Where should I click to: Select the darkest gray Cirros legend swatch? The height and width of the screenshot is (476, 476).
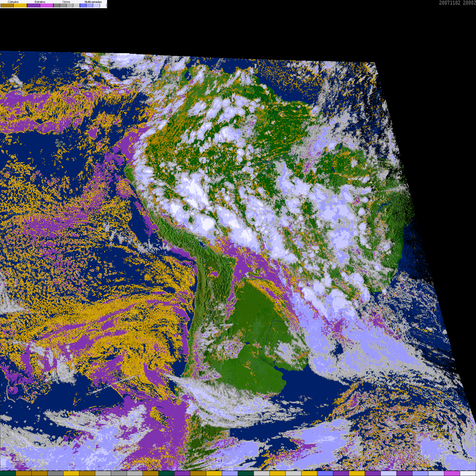[x=57, y=5]
